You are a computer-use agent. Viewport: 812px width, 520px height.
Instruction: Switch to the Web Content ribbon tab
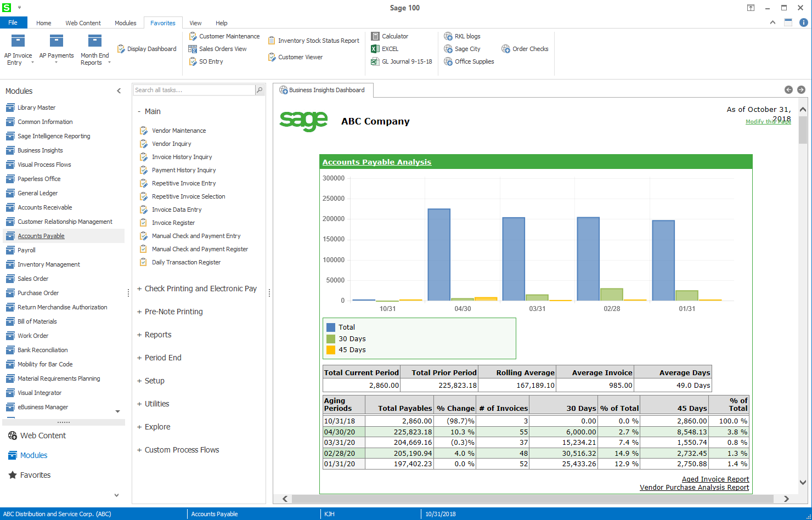[83, 23]
